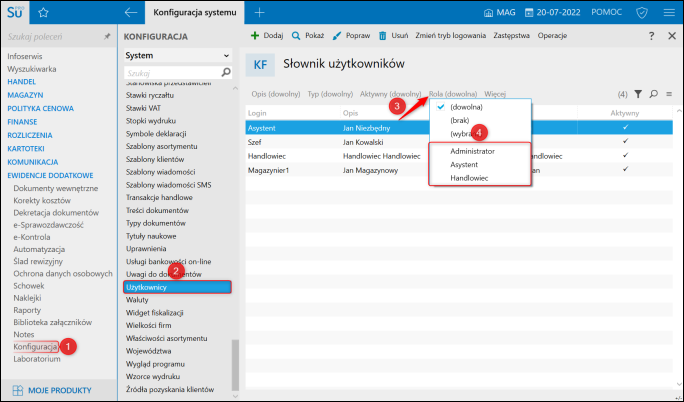This screenshot has height=402, width=684.
Task: Pin the command search panel
Action: pos(107,37)
